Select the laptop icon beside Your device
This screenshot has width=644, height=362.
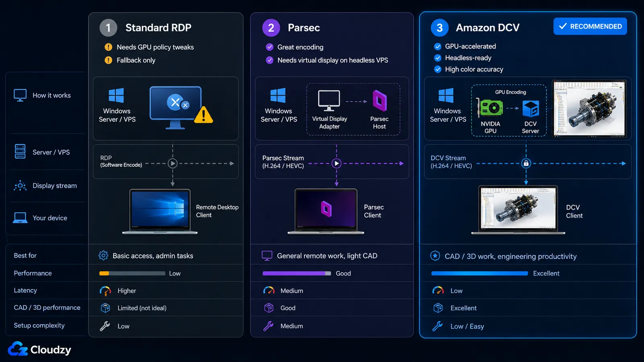click(20, 218)
